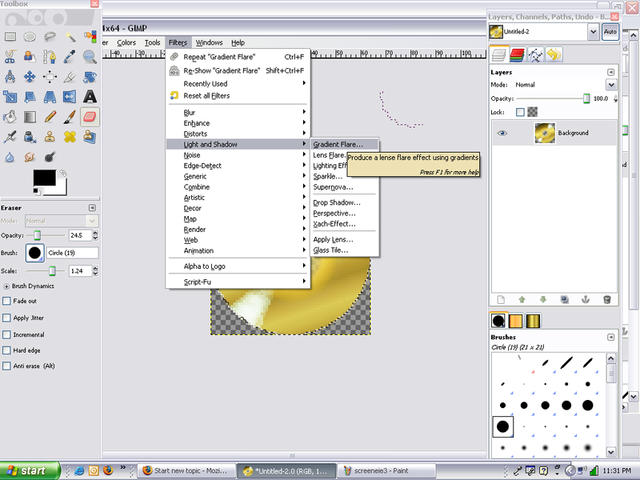Enable the Apply Jitter checkbox
This screenshot has height=480, width=640.
(7, 318)
